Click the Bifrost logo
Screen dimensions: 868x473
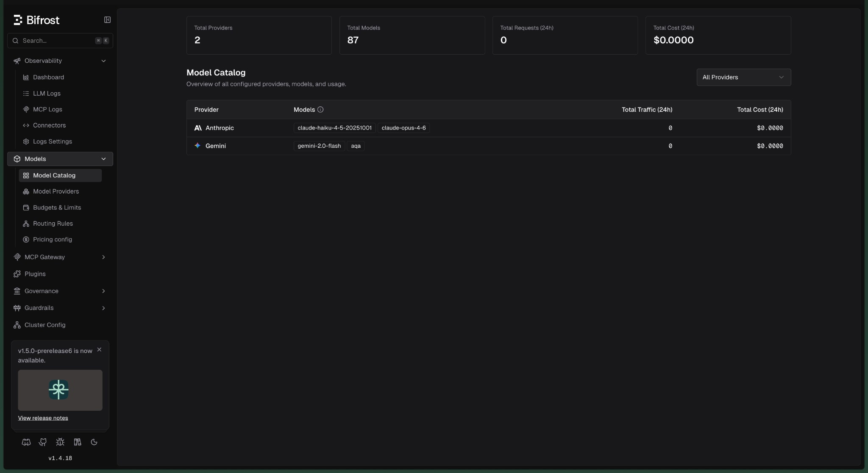(36, 20)
